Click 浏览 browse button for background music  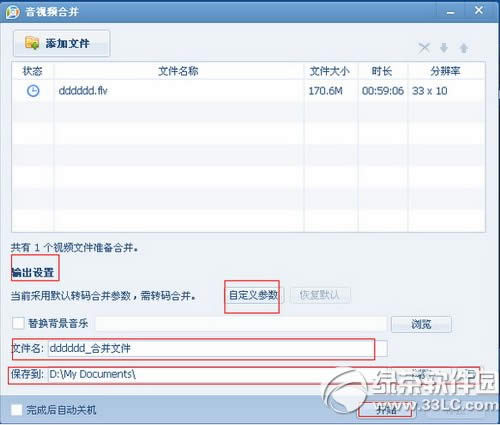tap(421, 324)
